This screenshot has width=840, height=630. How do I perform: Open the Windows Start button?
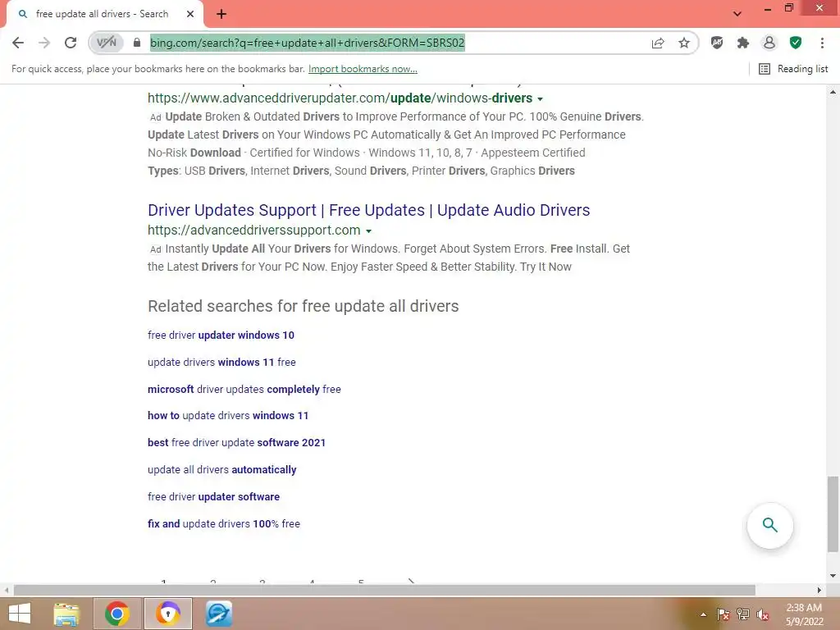pyautogui.click(x=20, y=614)
